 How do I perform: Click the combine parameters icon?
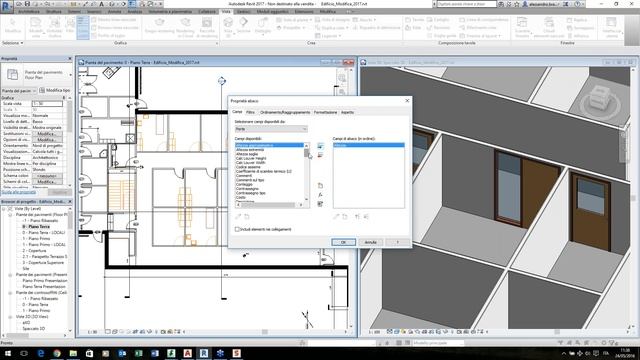320,204
